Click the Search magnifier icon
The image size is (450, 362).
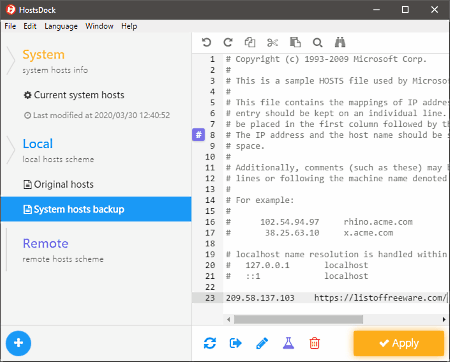pos(317,43)
